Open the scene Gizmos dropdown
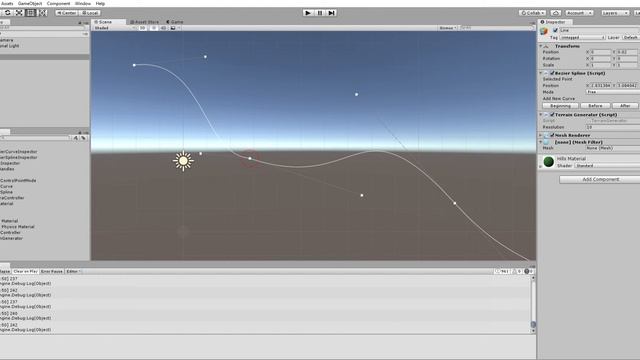The width and height of the screenshot is (640, 360). pyautogui.click(x=447, y=28)
